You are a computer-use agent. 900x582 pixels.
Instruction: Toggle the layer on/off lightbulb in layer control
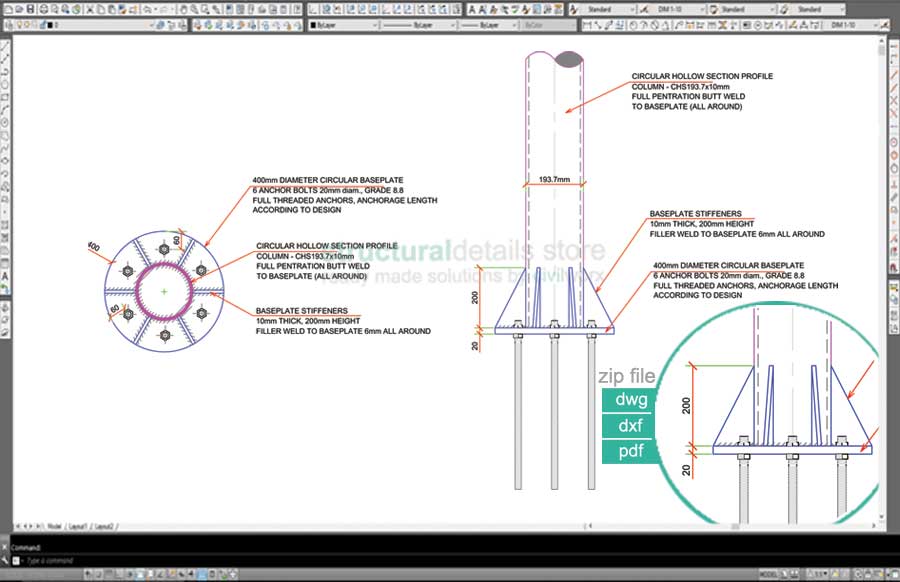(19, 25)
